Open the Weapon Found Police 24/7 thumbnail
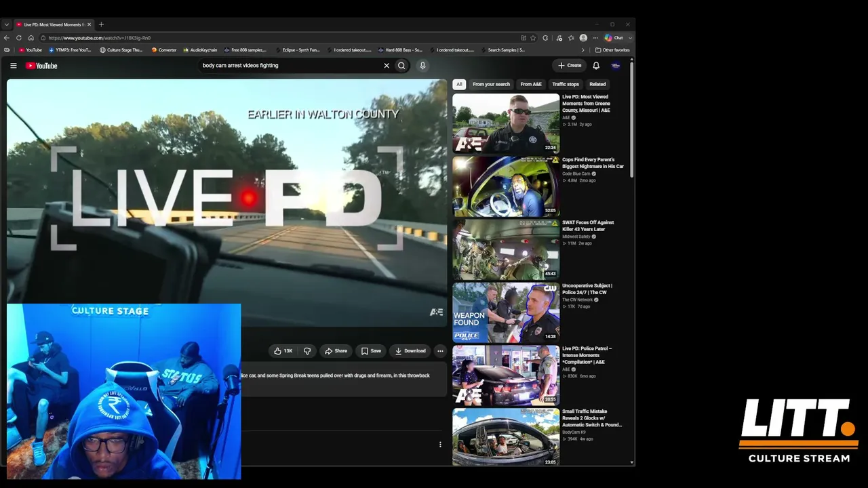This screenshot has height=488, width=868. 506,312
